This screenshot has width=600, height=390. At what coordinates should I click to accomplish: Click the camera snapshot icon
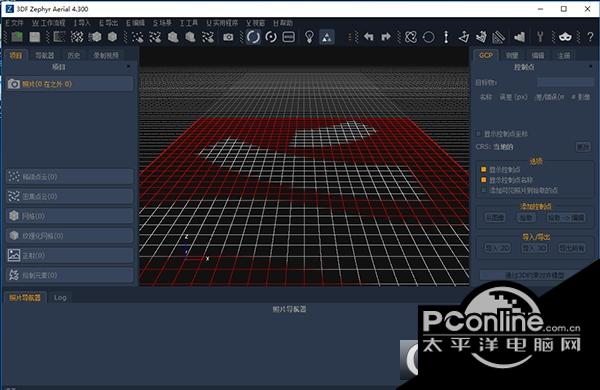tap(228, 37)
